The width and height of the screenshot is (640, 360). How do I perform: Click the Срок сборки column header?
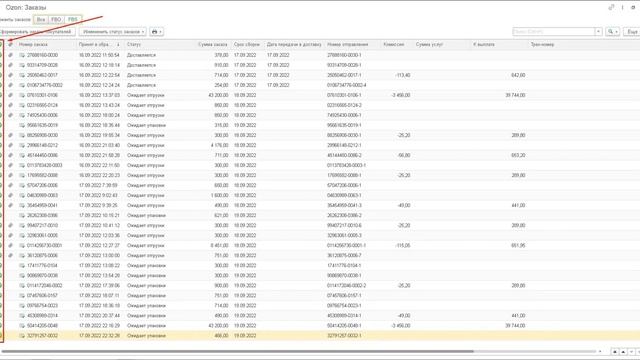point(247,44)
